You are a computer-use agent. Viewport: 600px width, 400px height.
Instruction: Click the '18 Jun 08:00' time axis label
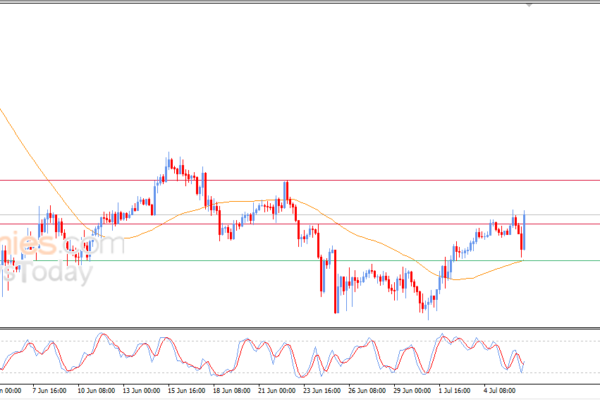pos(232,391)
